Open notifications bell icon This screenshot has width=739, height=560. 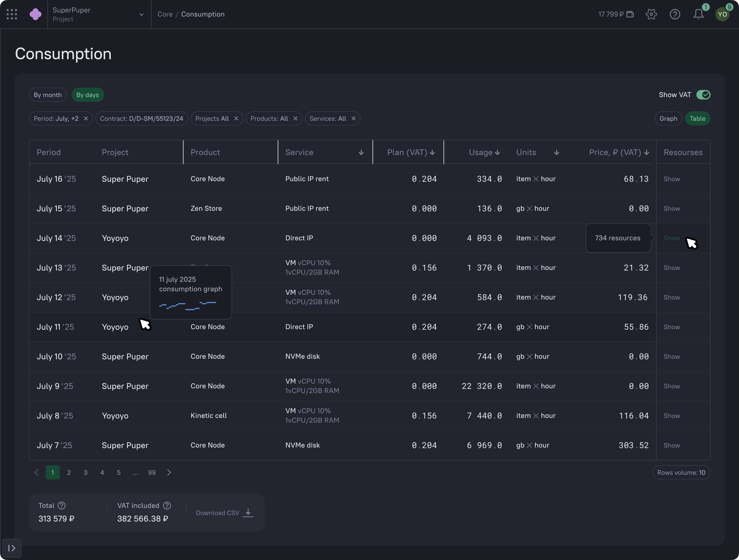[698, 14]
